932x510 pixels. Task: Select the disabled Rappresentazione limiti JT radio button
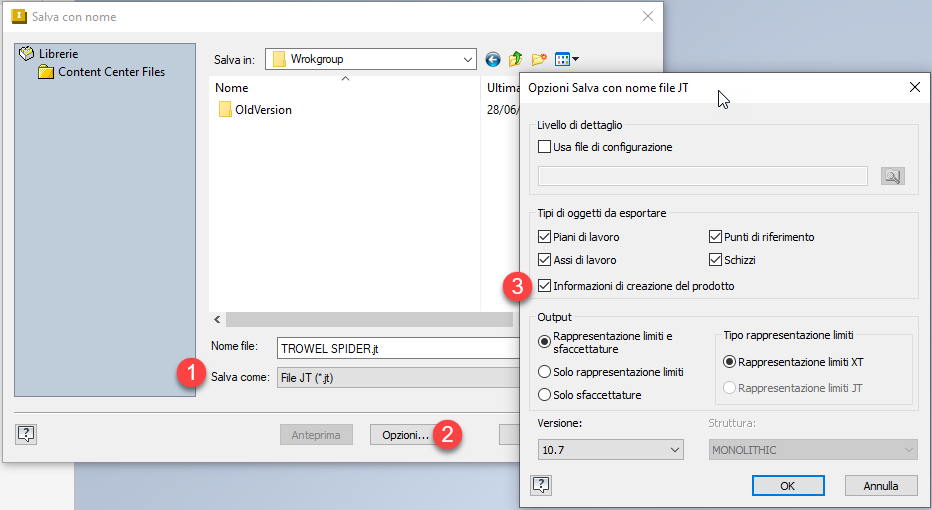[729, 388]
